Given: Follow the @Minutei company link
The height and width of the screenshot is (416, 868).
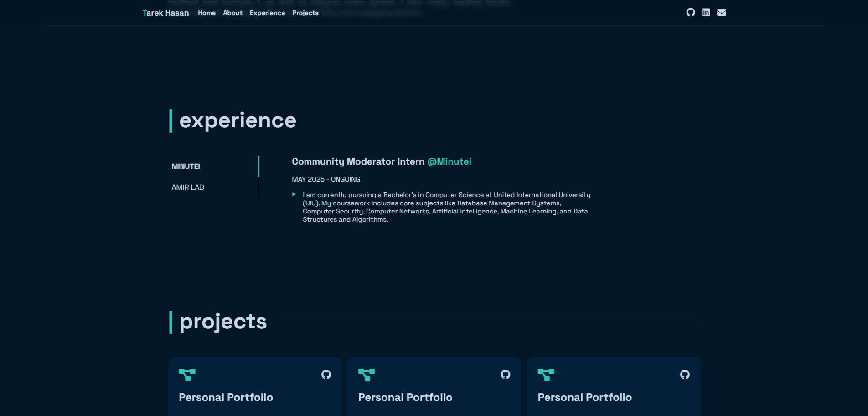Looking at the screenshot, I should tap(449, 161).
